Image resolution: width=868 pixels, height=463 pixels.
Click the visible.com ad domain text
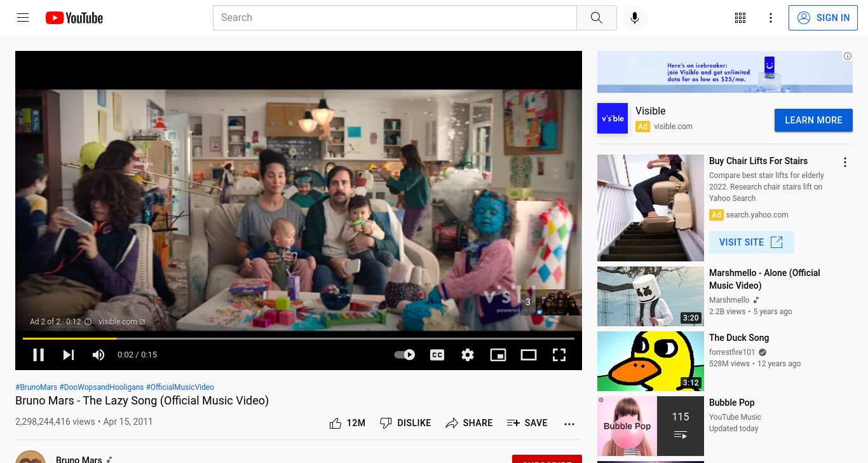[x=673, y=127]
